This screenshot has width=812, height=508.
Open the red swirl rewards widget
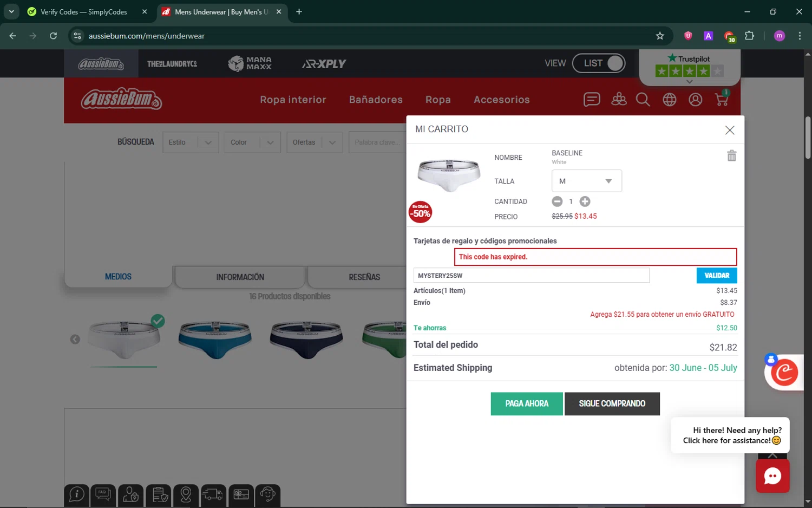point(784,373)
